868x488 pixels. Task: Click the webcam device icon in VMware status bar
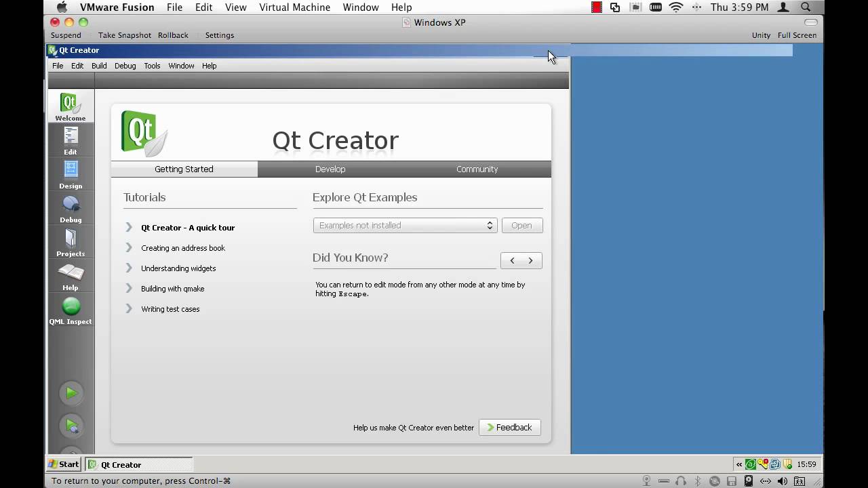coord(646,481)
